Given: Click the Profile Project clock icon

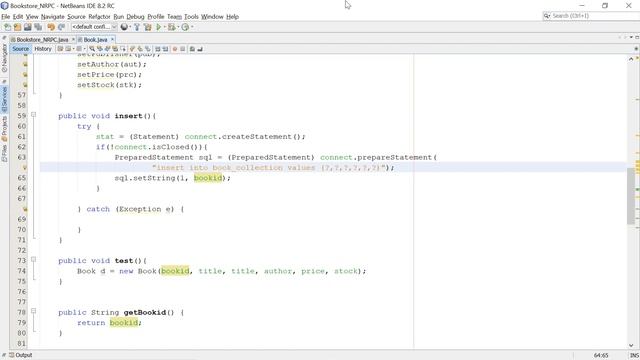Looking at the screenshot, I should coord(185,27).
